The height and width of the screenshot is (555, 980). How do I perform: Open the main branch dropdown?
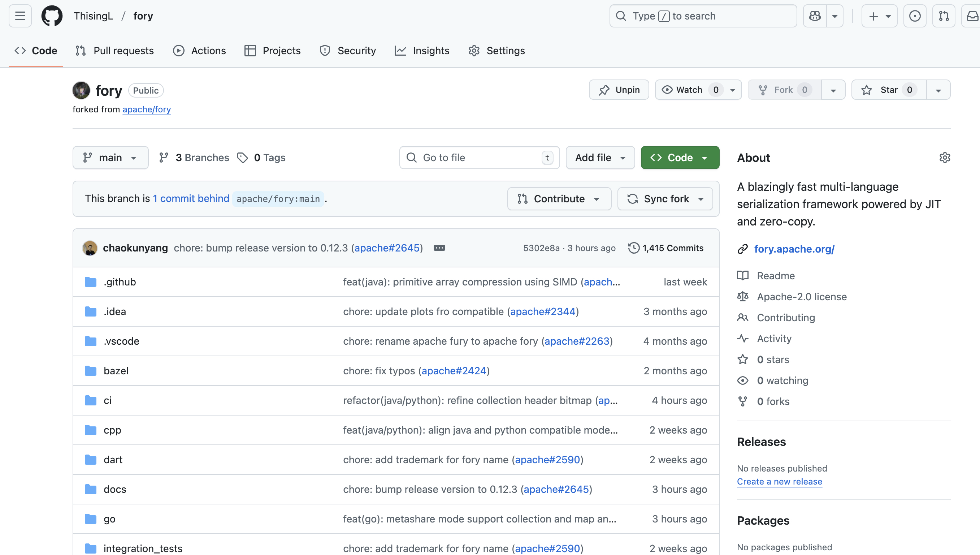click(110, 158)
